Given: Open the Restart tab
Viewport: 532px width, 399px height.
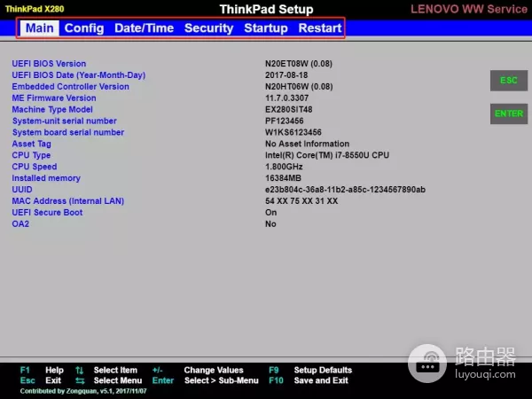Looking at the screenshot, I should pos(320,28).
